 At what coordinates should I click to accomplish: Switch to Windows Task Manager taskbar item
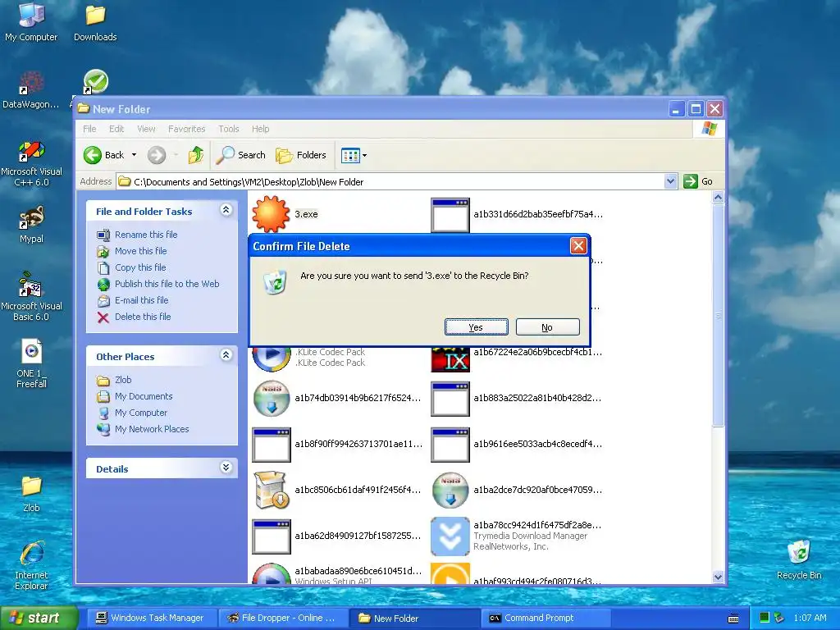151,619
